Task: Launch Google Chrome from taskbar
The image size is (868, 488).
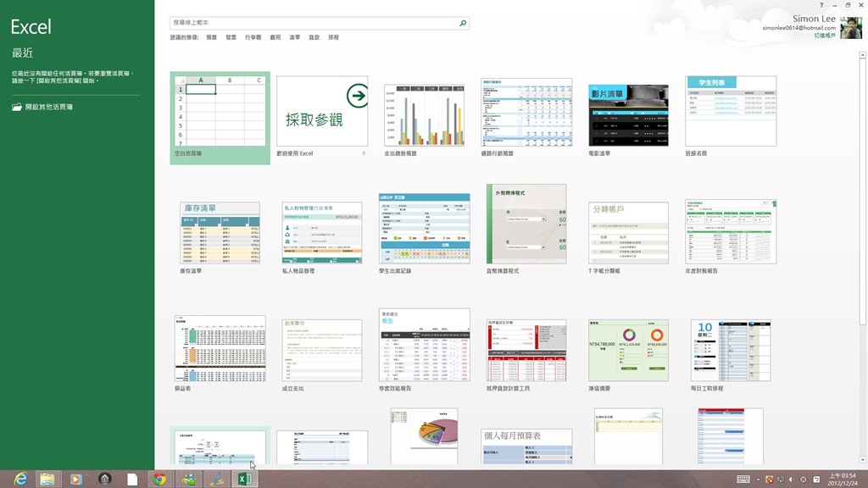Action: pyautogui.click(x=160, y=480)
